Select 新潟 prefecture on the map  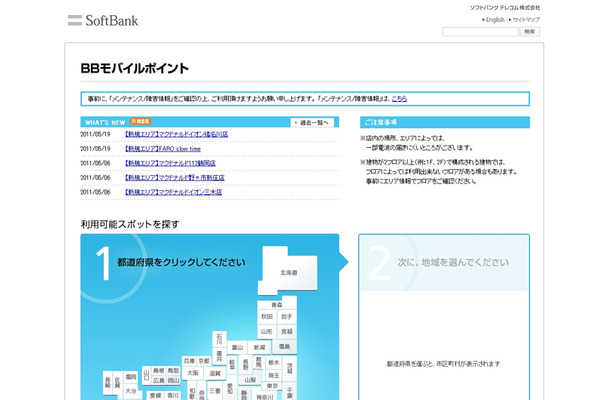point(259,347)
